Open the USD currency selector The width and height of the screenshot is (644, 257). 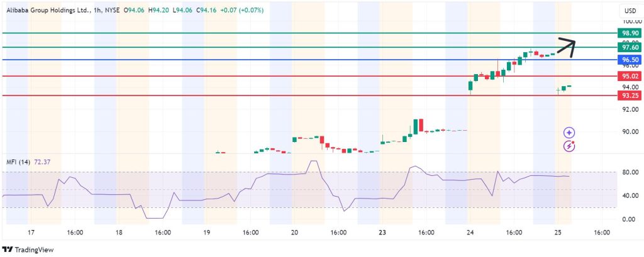click(x=630, y=11)
